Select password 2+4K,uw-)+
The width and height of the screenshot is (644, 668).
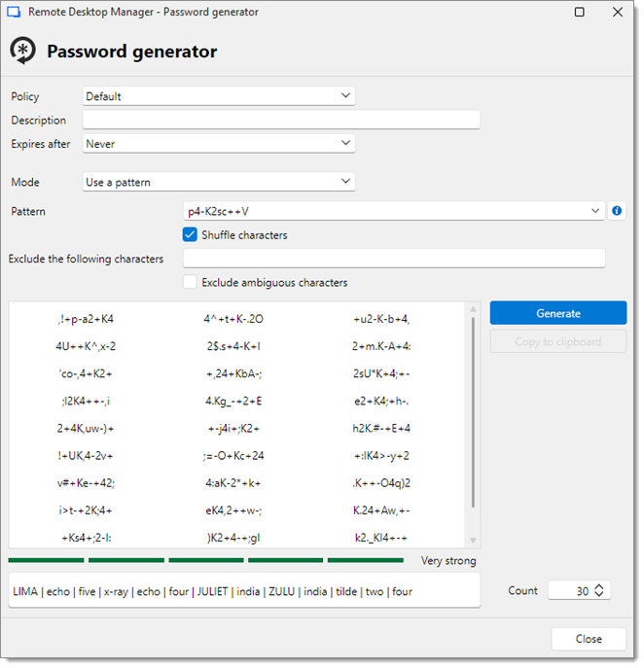(x=87, y=430)
